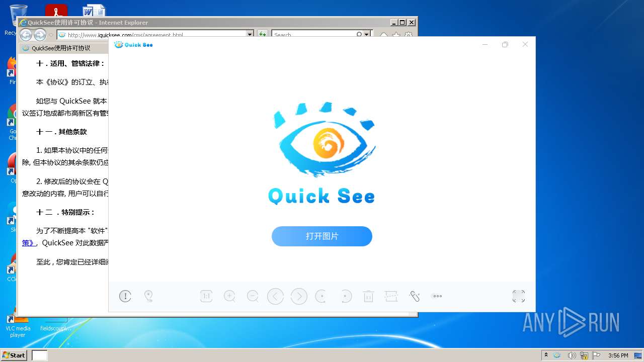Click the blue 策》 hyperlink in IE page

pos(29,243)
